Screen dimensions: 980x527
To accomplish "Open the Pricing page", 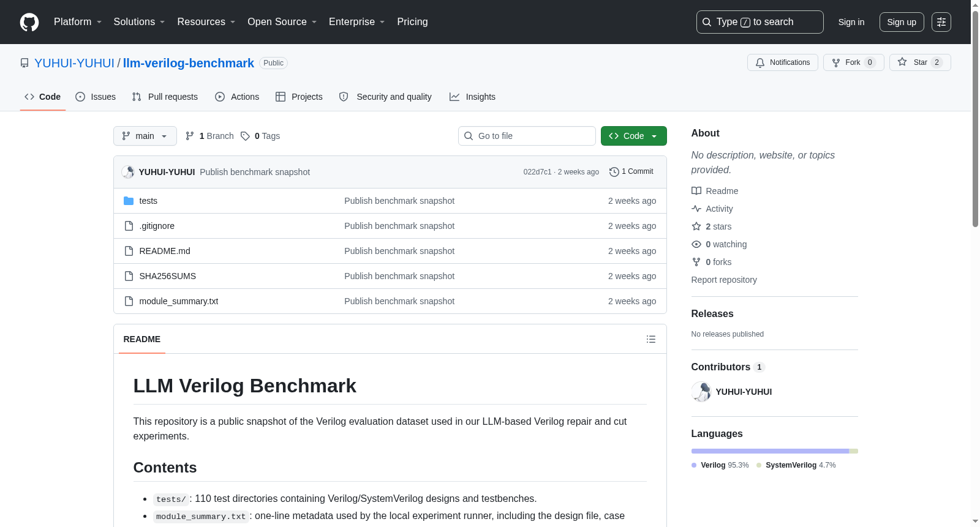I will click(412, 22).
